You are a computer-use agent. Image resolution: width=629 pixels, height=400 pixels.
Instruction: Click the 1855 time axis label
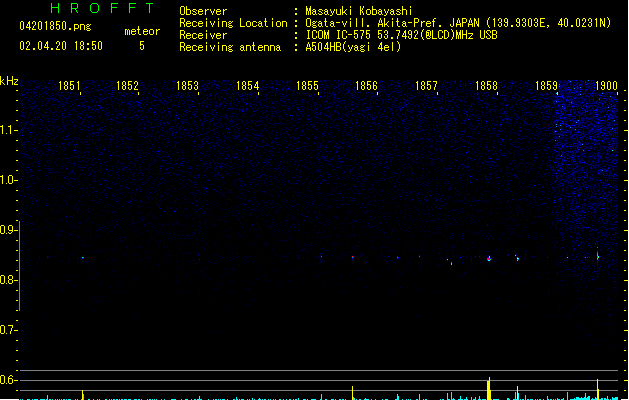[307, 86]
